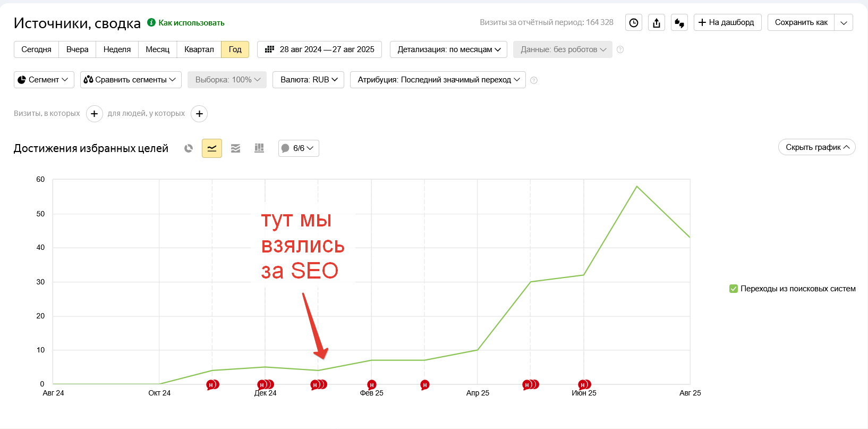Open the 'Атрибуция: Последний значимый переход' dropdown
868x429 pixels.
coord(438,80)
